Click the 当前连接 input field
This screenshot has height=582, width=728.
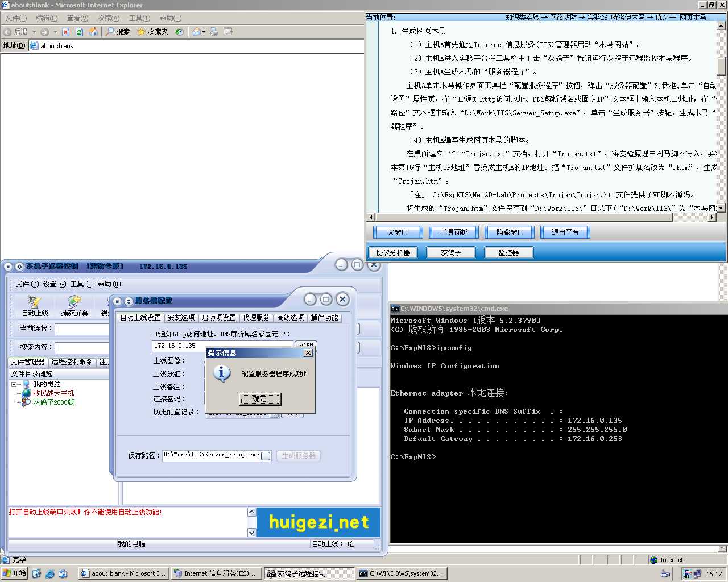click(x=82, y=329)
